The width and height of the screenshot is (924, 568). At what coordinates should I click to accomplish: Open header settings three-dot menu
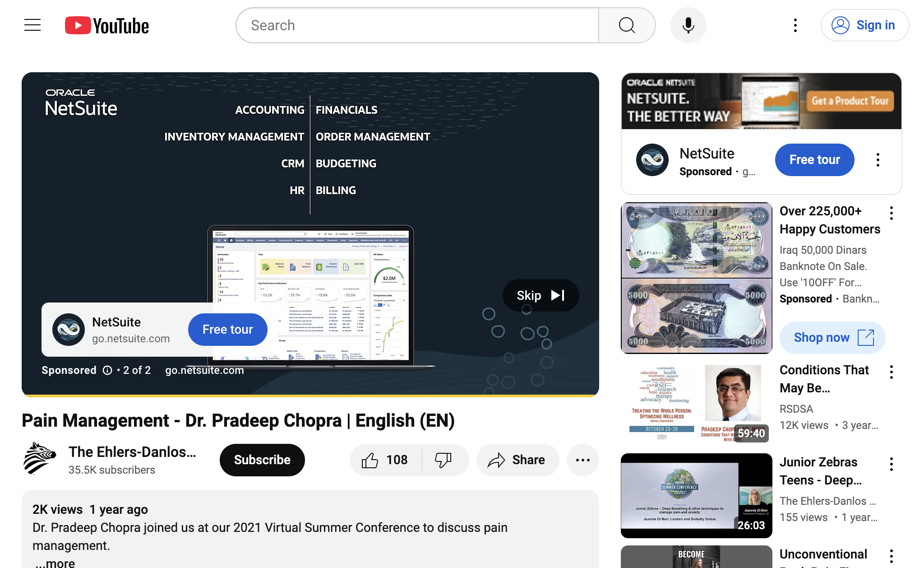(x=795, y=25)
